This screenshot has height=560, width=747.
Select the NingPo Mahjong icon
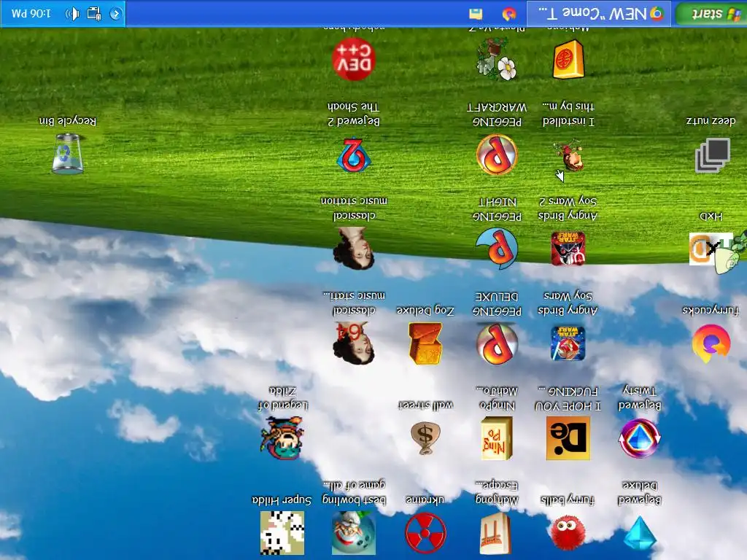[x=497, y=437]
